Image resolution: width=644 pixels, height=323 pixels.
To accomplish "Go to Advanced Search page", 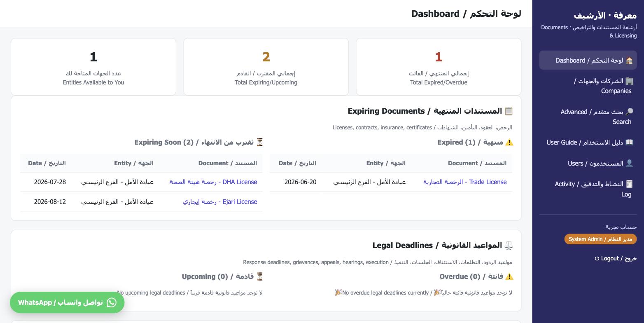I will click(x=588, y=117).
